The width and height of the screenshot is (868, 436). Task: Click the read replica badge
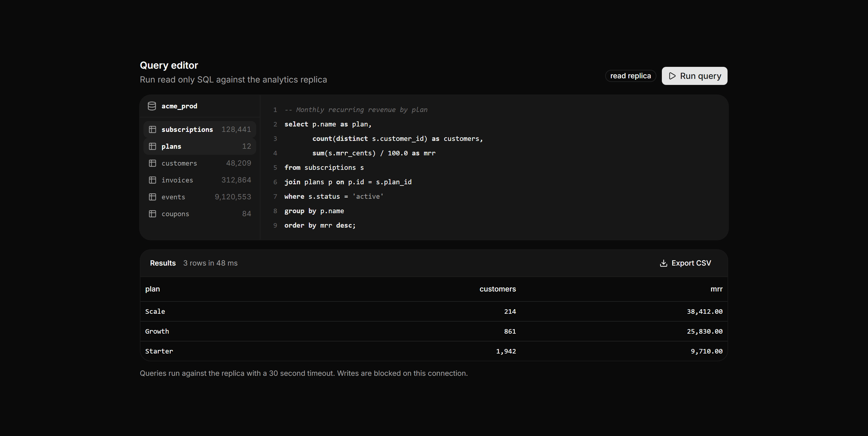(630, 76)
